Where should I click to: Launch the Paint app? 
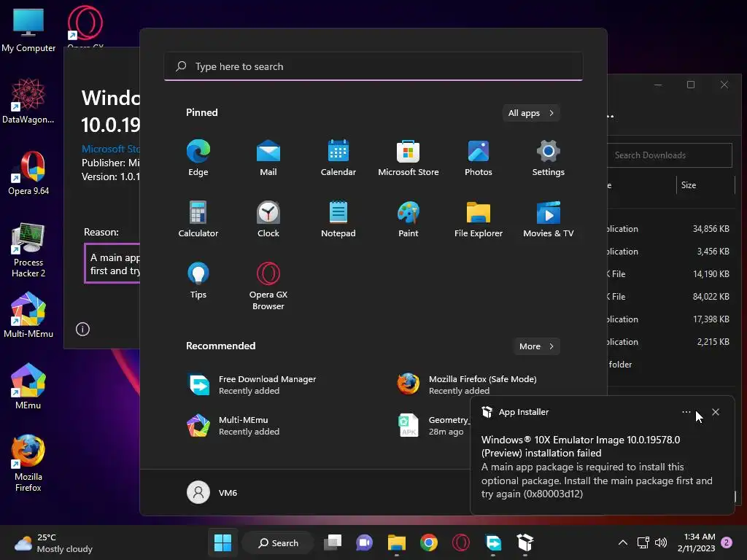click(409, 219)
